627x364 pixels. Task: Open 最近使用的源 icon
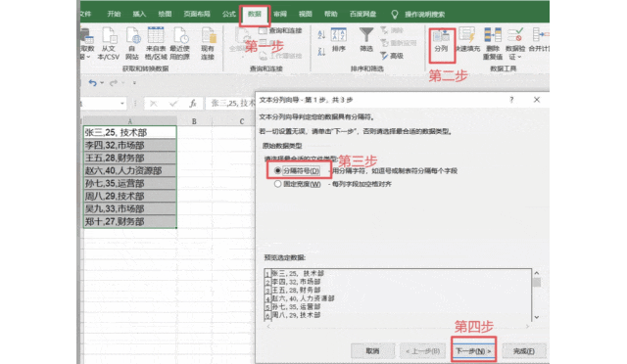point(180,35)
